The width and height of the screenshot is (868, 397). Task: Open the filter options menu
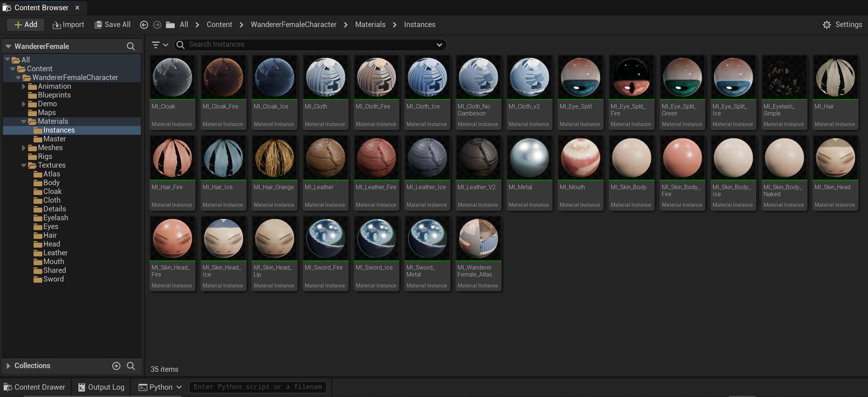click(x=159, y=45)
